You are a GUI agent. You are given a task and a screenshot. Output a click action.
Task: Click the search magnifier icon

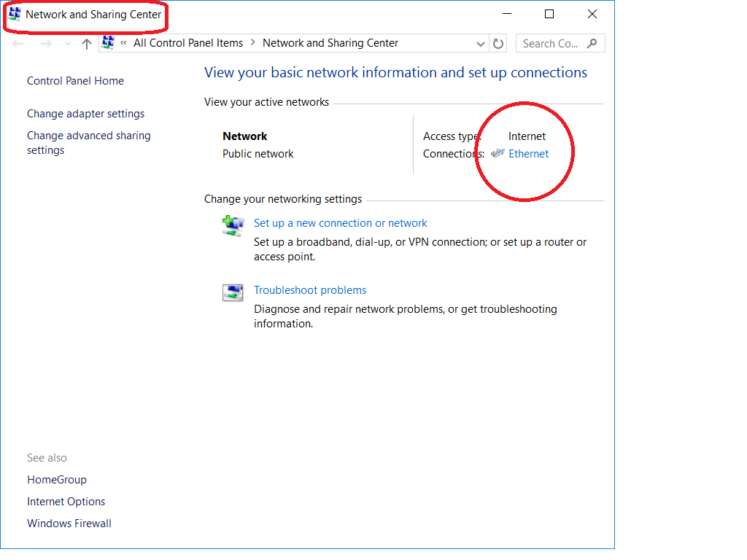pos(592,43)
